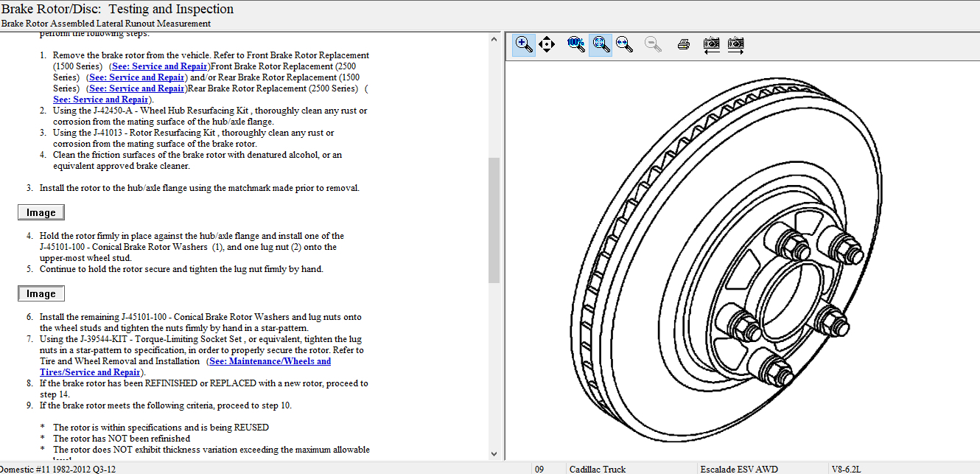Open the Image button above step 4

coord(41,212)
